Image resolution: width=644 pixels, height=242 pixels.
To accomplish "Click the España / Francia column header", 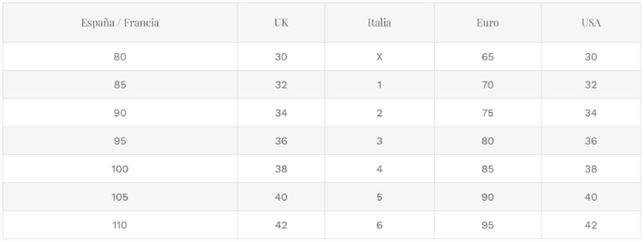I will coord(120,23).
